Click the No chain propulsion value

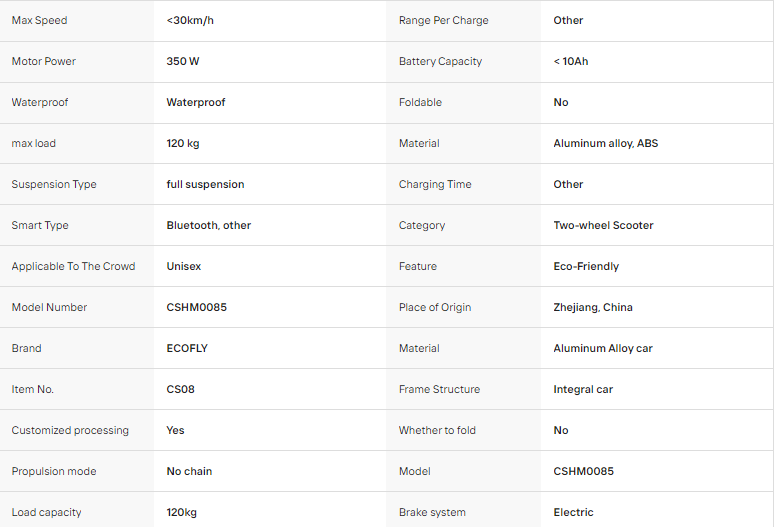(x=189, y=471)
